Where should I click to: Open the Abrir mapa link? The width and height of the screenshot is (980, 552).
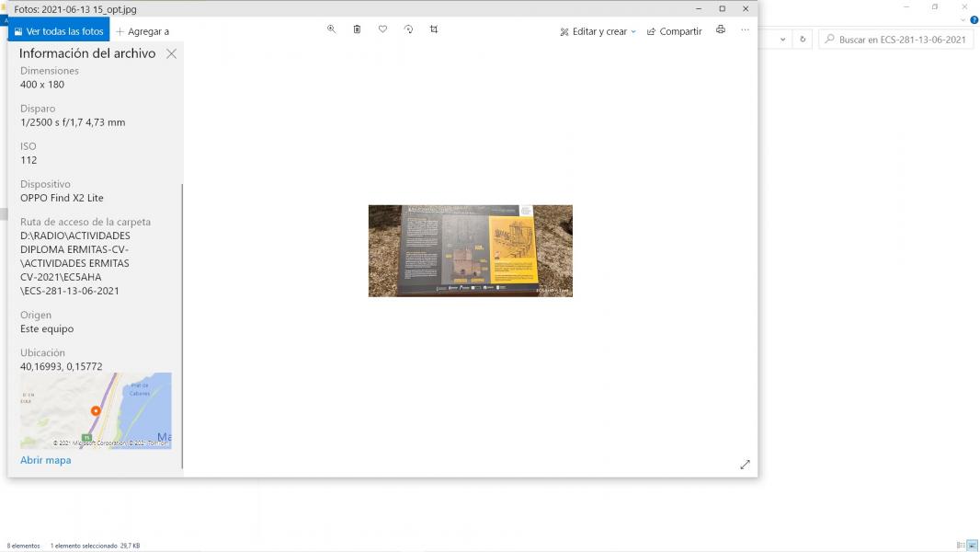46,460
